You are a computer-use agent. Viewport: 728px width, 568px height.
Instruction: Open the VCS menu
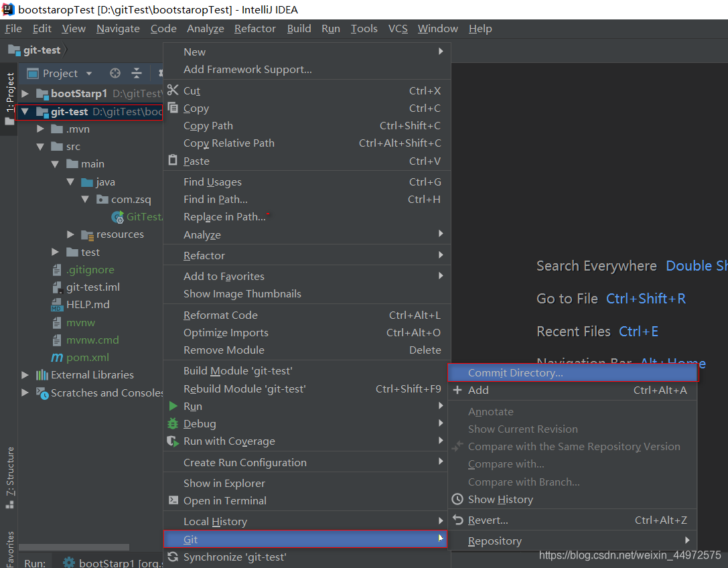click(x=398, y=28)
